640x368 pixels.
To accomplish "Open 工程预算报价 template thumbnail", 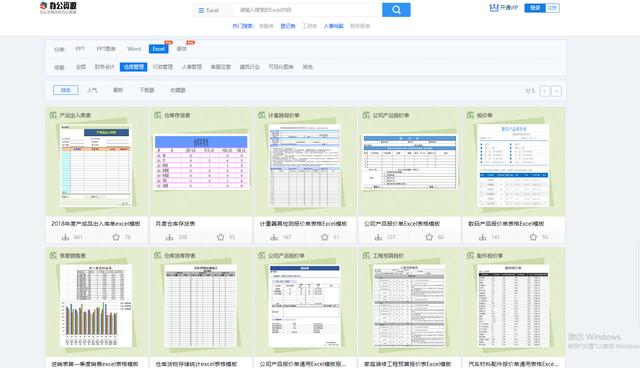I will [409, 306].
